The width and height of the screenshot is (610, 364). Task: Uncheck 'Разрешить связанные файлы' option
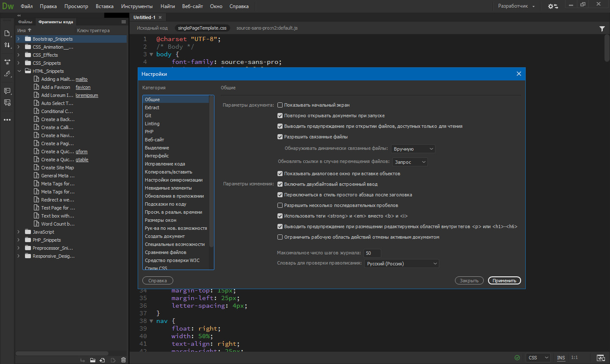[x=280, y=137]
